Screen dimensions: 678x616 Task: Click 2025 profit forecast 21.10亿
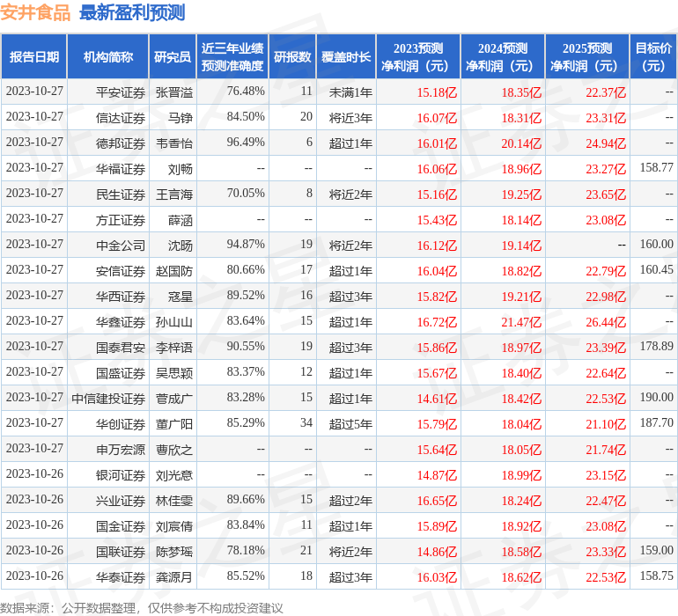[x=606, y=423]
